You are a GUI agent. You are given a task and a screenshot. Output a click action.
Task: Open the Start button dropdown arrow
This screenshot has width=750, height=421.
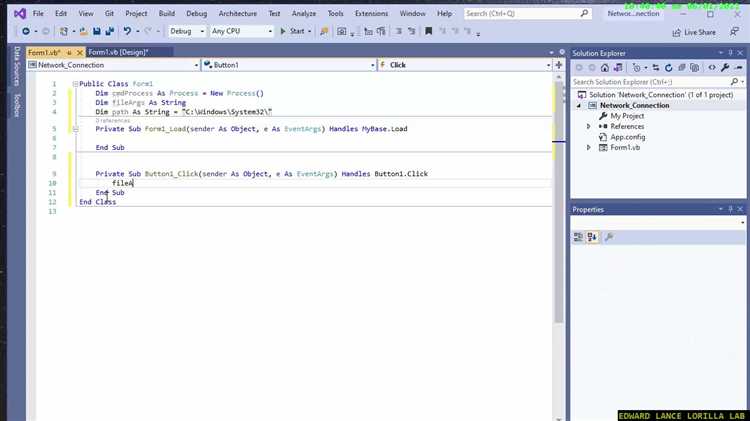click(x=309, y=31)
